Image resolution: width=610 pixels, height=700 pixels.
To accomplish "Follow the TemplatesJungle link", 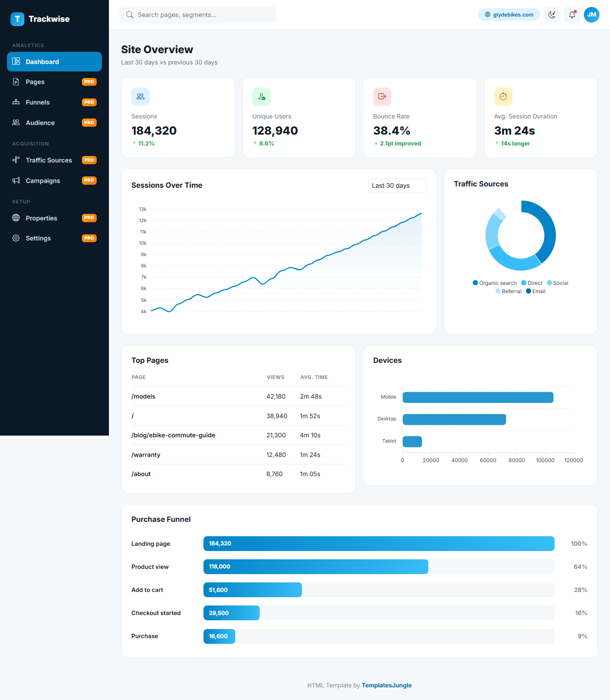I will pyautogui.click(x=386, y=685).
